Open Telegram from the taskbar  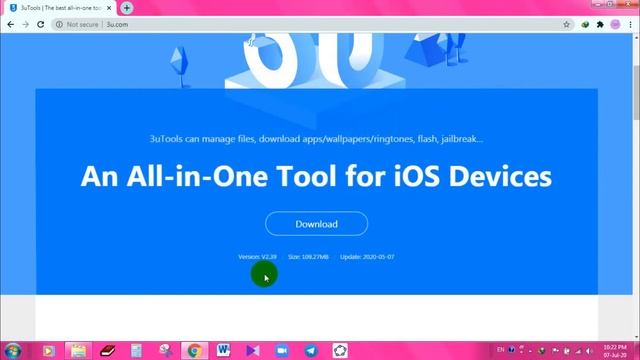[x=311, y=351]
